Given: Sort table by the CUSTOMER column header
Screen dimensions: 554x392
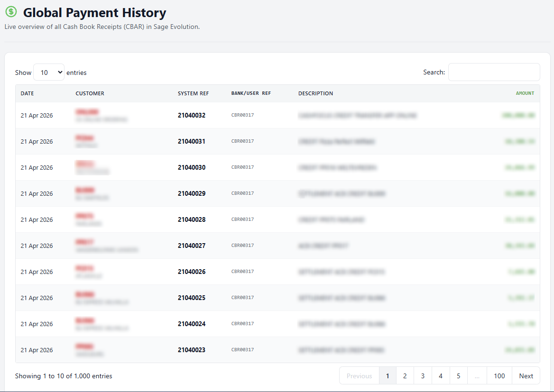Looking at the screenshot, I should (90, 93).
